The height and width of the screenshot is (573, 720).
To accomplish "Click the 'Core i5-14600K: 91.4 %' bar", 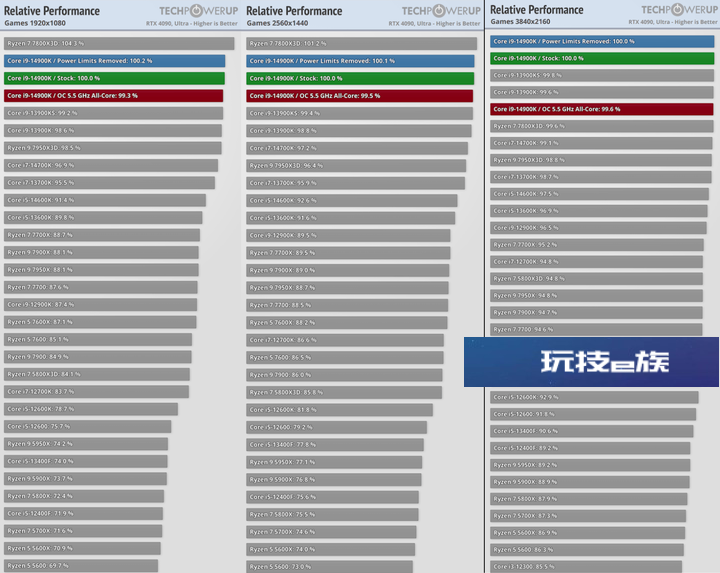I will tap(105, 201).
